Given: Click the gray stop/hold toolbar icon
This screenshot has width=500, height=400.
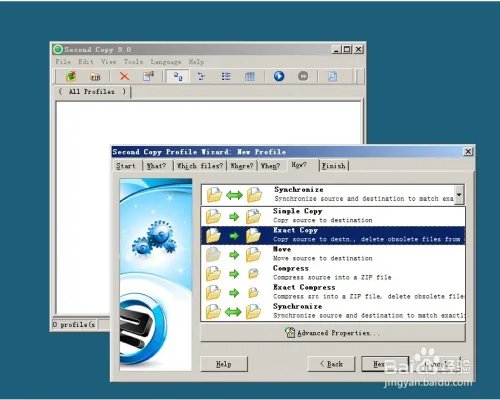Looking at the screenshot, I should click(303, 76).
